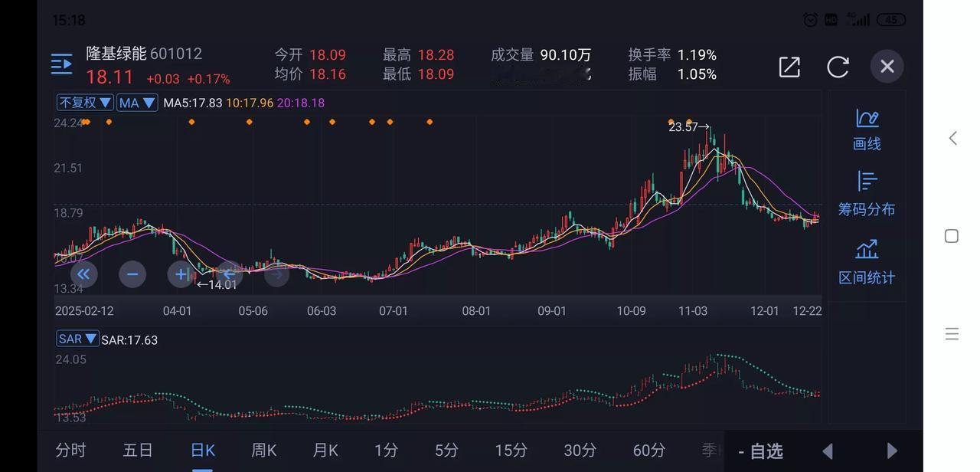Close the landscape chart view
Screen dimensions: 980x472
pyautogui.click(x=887, y=67)
